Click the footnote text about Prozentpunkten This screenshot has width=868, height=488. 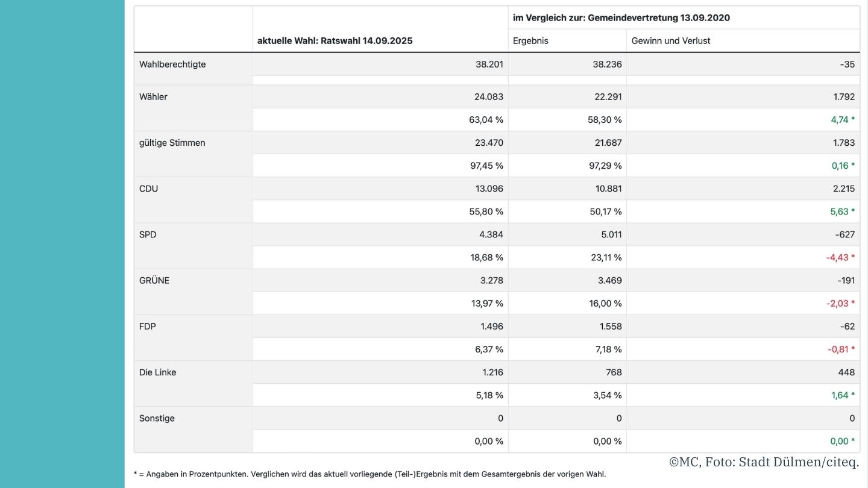pos(370,474)
